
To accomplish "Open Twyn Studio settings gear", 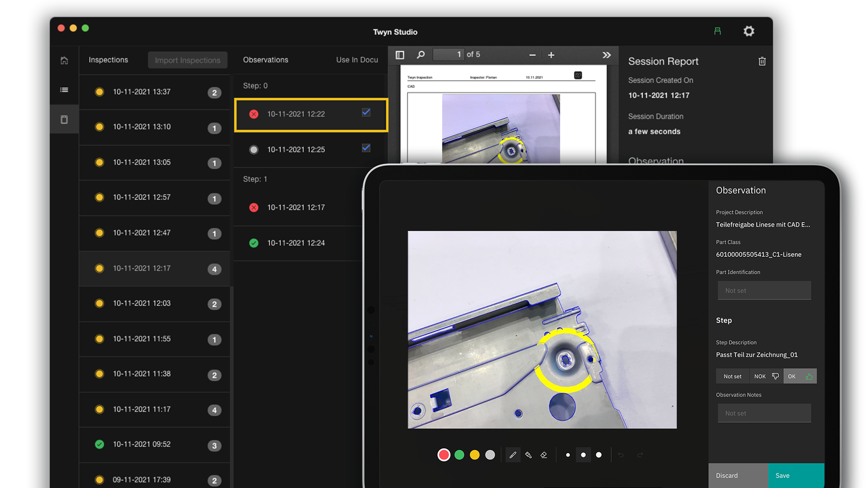I will point(749,31).
